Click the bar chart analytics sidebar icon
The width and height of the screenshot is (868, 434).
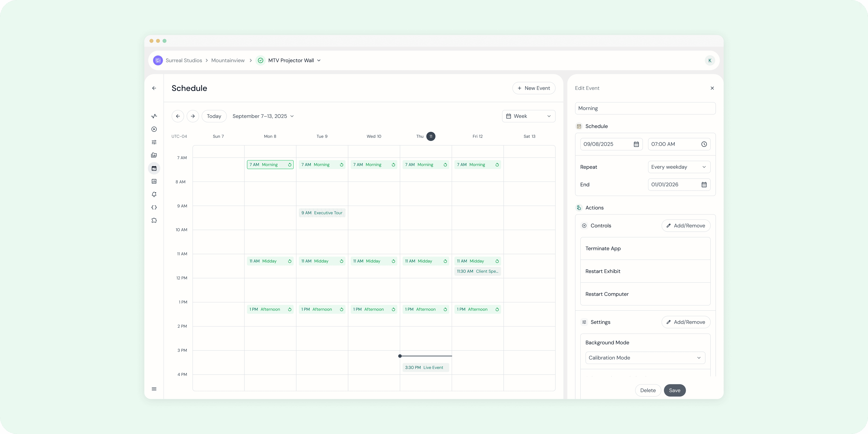[x=154, y=181]
